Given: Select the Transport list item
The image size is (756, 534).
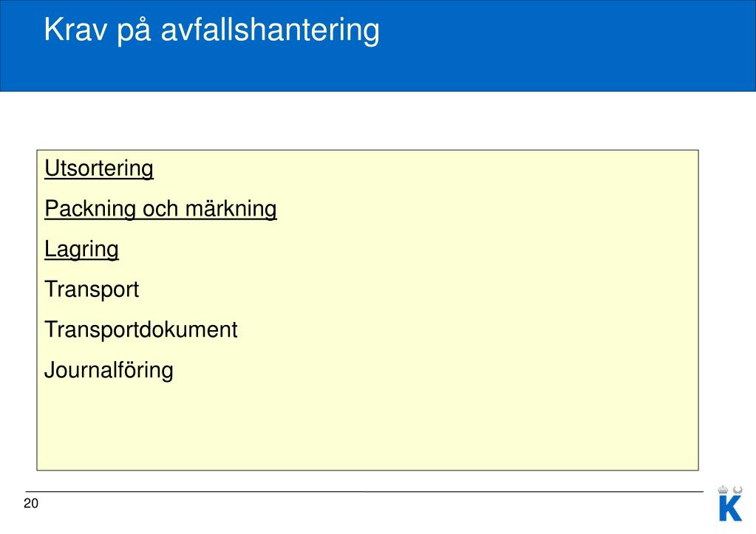Looking at the screenshot, I should pyautogui.click(x=92, y=290).
